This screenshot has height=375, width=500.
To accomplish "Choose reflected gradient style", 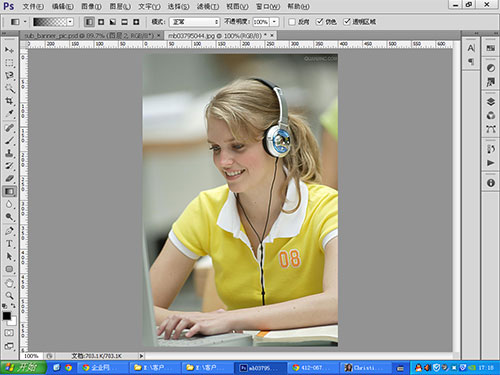I will tap(124, 22).
